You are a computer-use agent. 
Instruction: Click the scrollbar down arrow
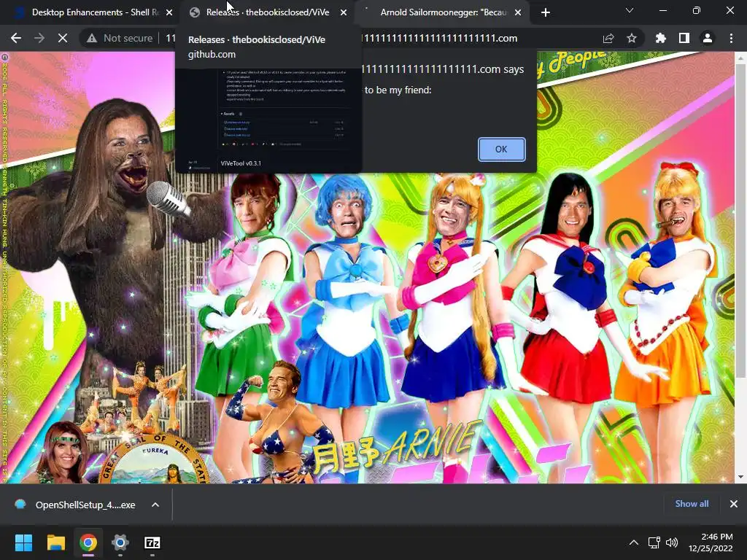pos(740,477)
